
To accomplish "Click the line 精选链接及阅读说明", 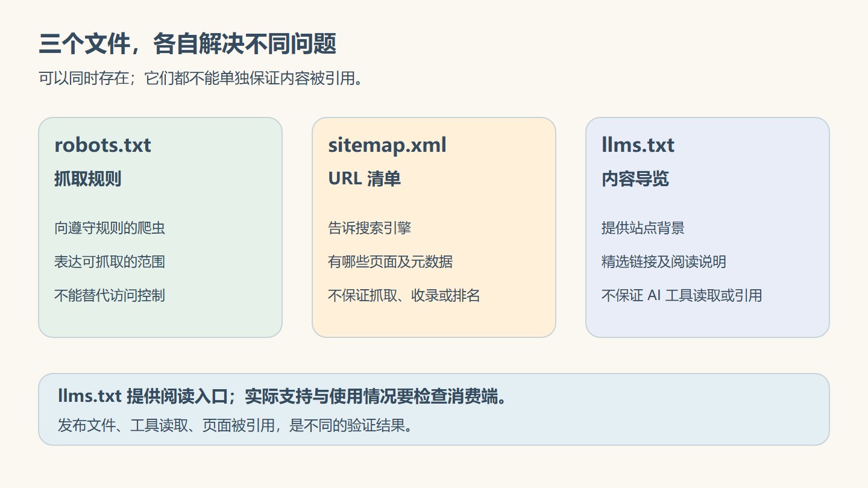I will (664, 262).
